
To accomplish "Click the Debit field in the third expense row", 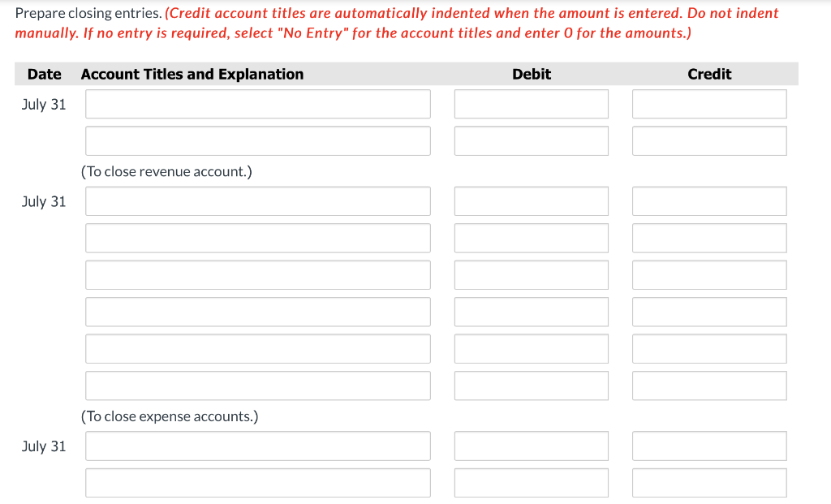I will [x=531, y=274].
